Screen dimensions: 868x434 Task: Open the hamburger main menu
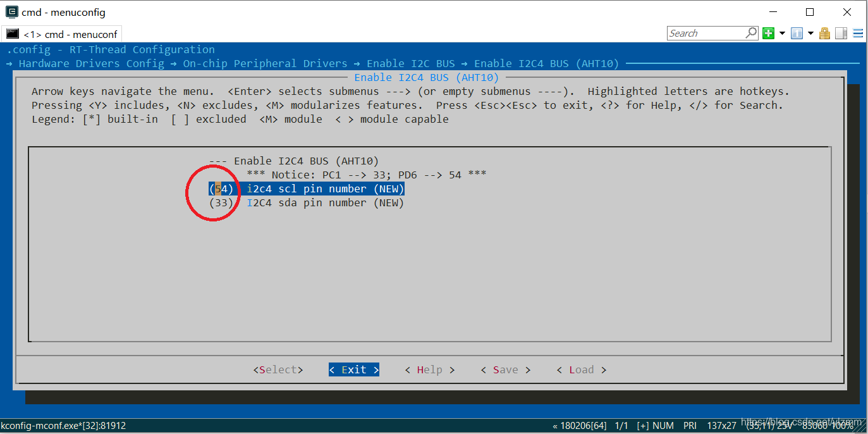(x=858, y=33)
